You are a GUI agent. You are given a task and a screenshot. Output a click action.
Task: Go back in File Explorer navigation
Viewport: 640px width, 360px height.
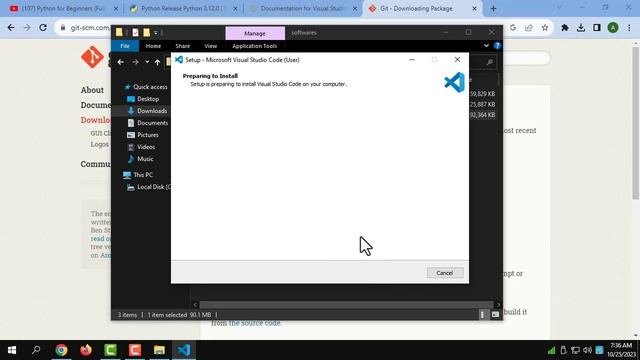[120, 62]
